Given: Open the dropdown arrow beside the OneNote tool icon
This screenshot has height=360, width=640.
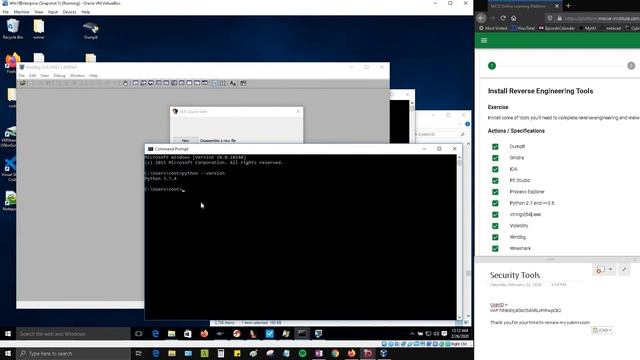Looking at the screenshot, I should [611, 269].
